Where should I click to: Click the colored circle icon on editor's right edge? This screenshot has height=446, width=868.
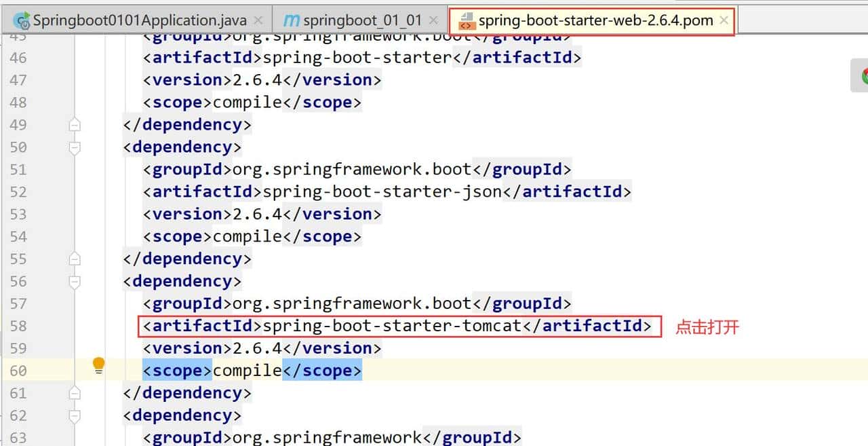click(863, 76)
